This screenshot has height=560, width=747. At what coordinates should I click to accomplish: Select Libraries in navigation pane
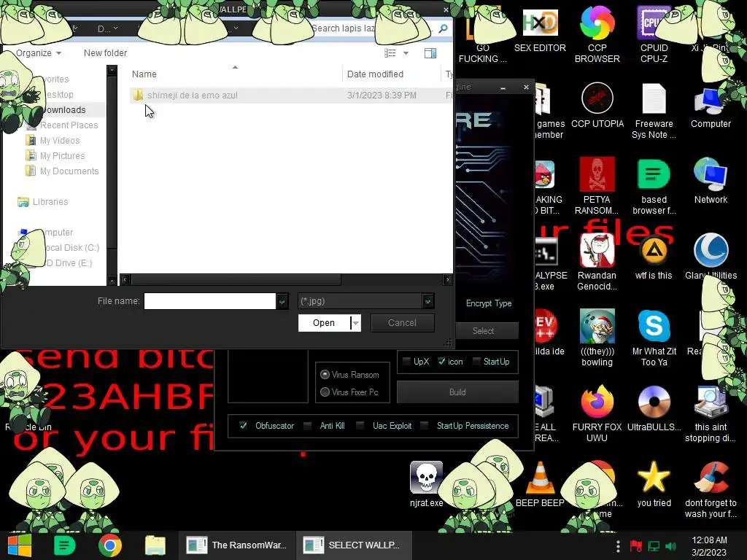click(43, 202)
